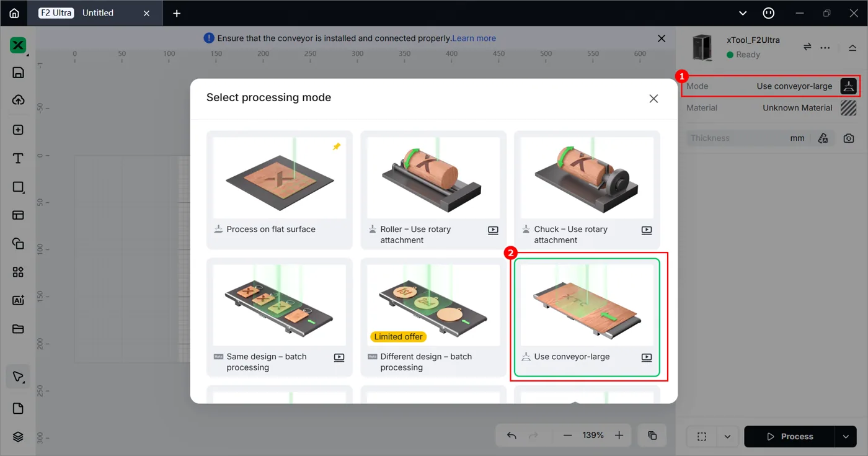Click the camera icon beside Thickness
This screenshot has width=868, height=456.
(849, 138)
